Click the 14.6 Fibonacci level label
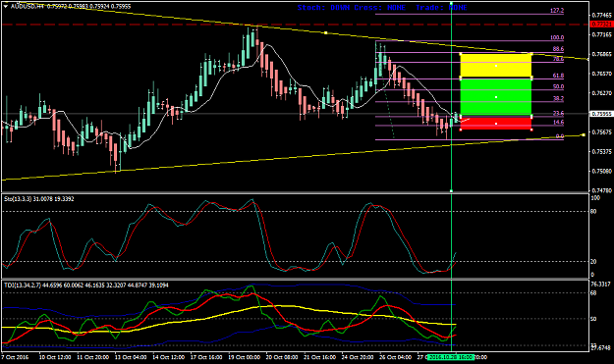Image resolution: width=614 pixels, height=364 pixels. coord(558,122)
